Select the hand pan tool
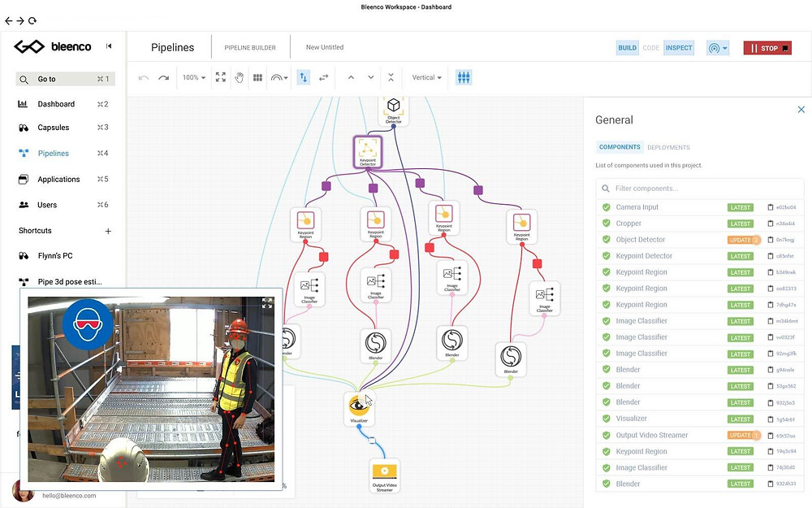 (240, 77)
